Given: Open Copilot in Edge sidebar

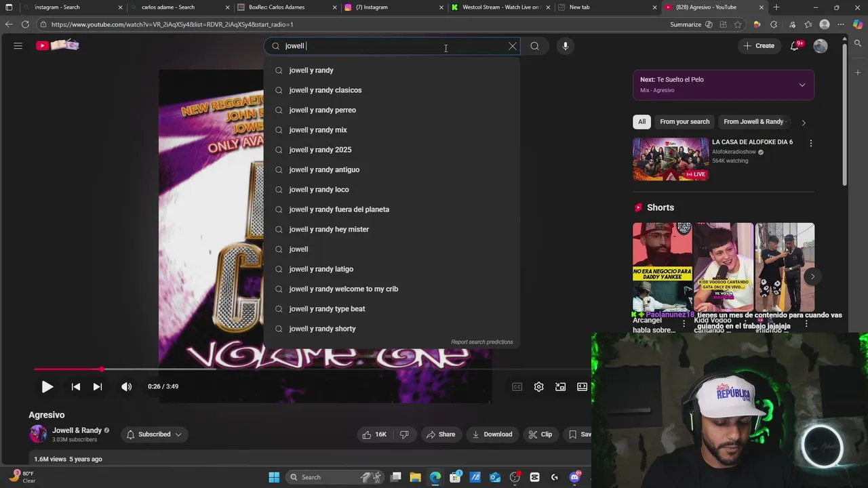Looking at the screenshot, I should (858, 24).
